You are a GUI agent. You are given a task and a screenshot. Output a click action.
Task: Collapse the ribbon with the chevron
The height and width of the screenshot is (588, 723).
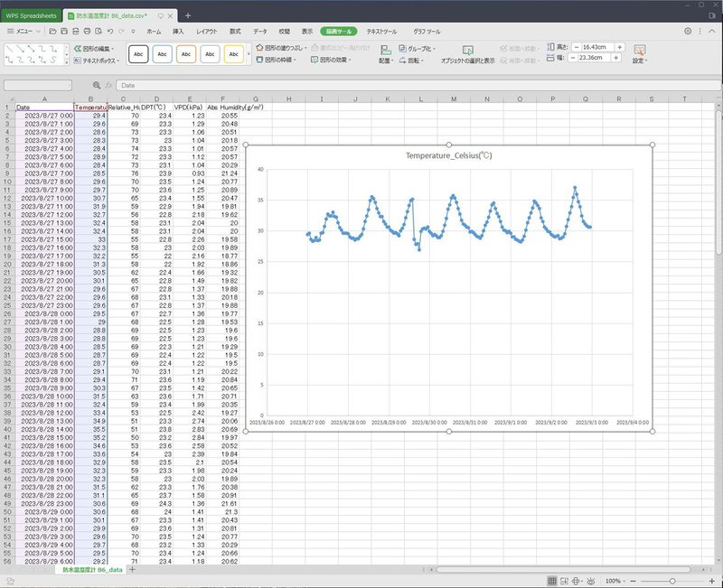coord(713,31)
